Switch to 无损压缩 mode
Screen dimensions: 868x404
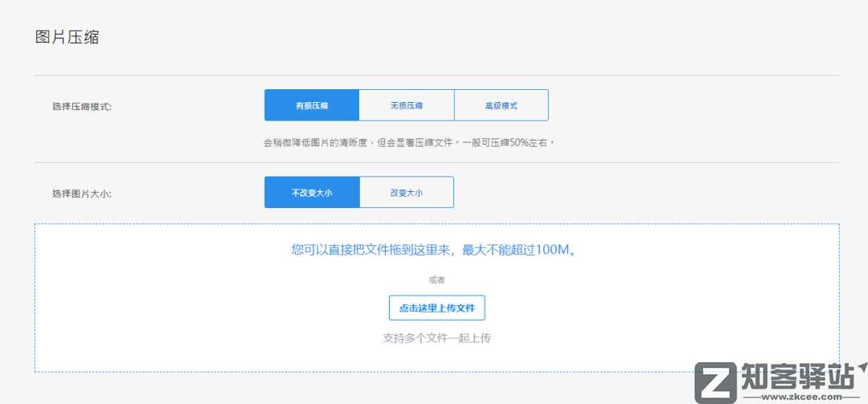pos(407,105)
